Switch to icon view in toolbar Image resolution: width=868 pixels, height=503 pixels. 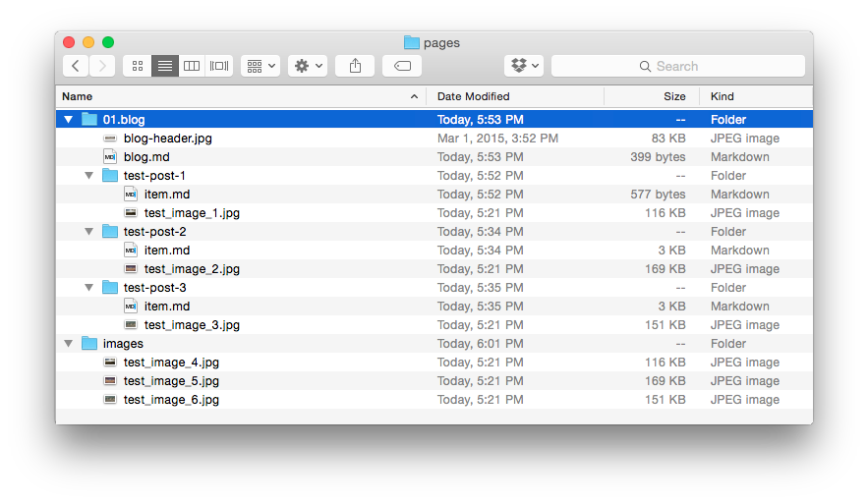138,66
